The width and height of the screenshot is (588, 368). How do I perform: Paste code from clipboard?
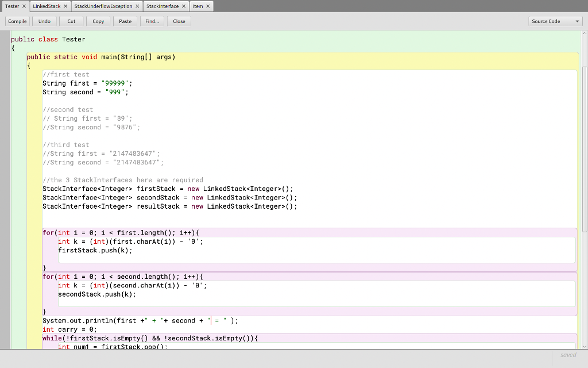pyautogui.click(x=125, y=21)
